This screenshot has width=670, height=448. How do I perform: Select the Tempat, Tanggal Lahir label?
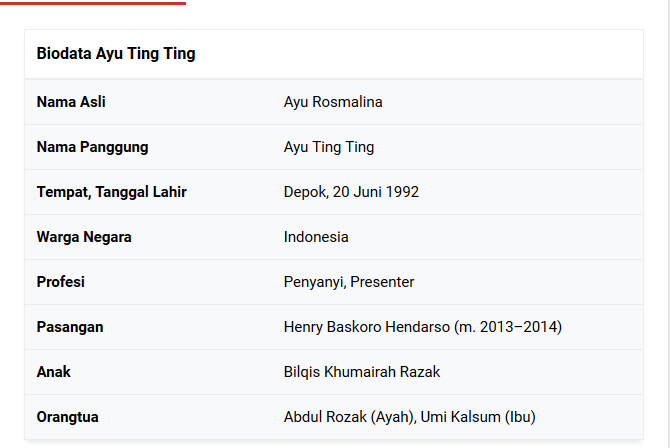pyautogui.click(x=112, y=192)
